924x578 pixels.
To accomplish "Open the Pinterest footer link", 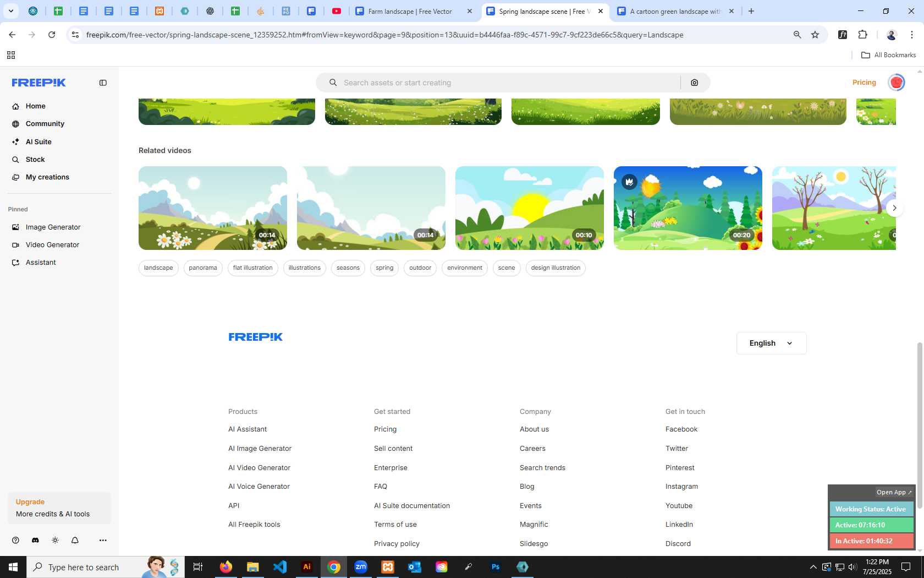I will click(x=680, y=468).
